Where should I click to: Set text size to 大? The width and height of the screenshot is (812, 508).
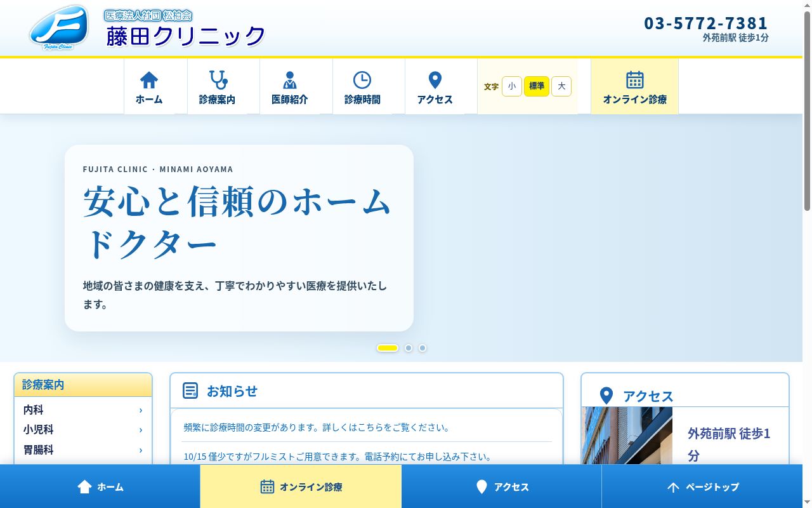coord(561,86)
